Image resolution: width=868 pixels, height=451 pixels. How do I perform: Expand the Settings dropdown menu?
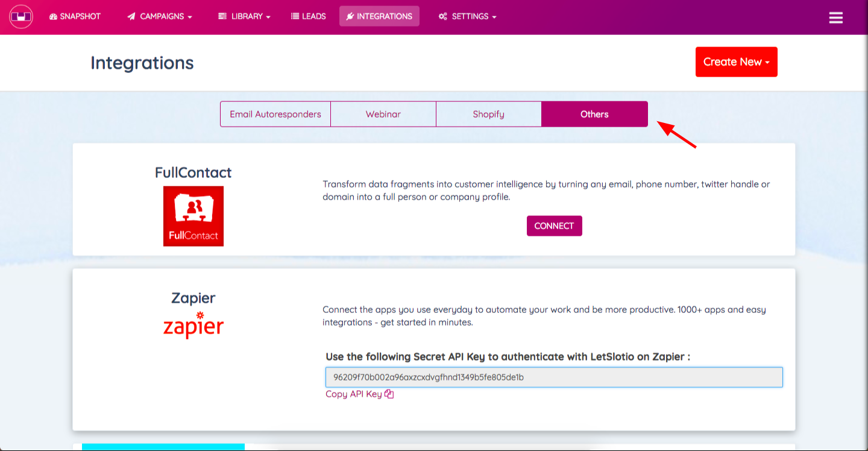click(468, 16)
